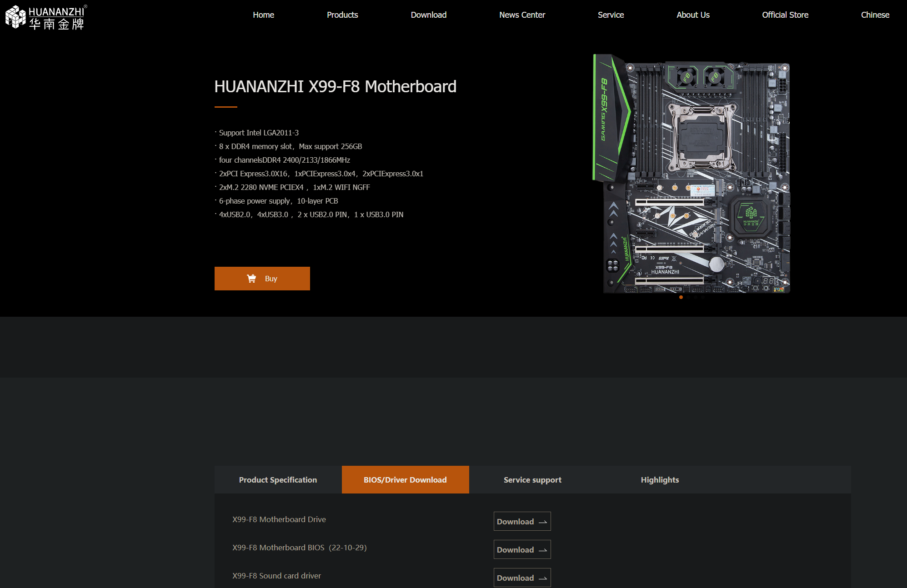
Task: Click the shopping cart icon on Buy
Action: pos(251,279)
